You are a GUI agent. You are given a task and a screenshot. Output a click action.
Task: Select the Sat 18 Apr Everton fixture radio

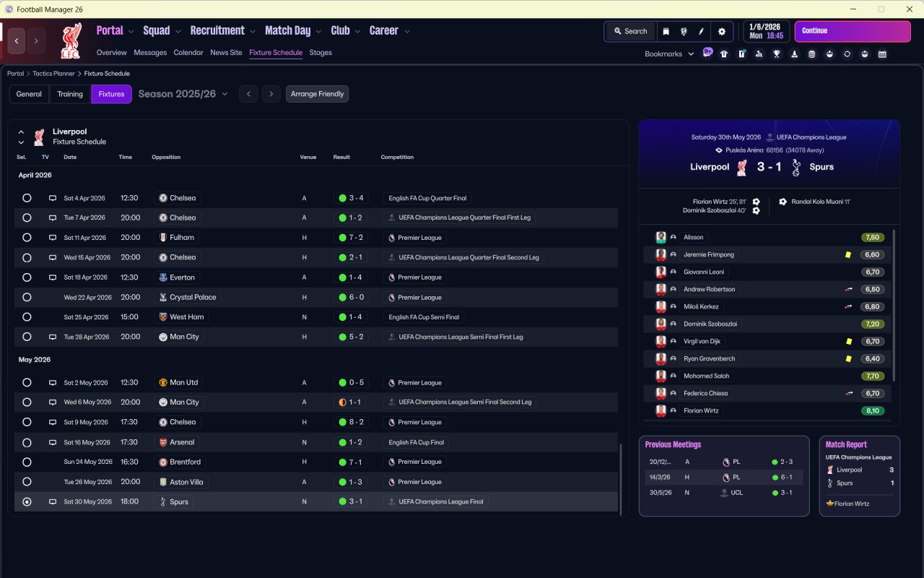tap(27, 277)
